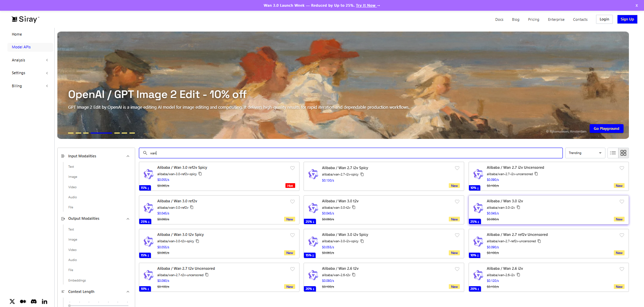The width and height of the screenshot is (644, 307).
Task: Favorite the Wan 3.0 t2v Spicy model
Action: 292,235
